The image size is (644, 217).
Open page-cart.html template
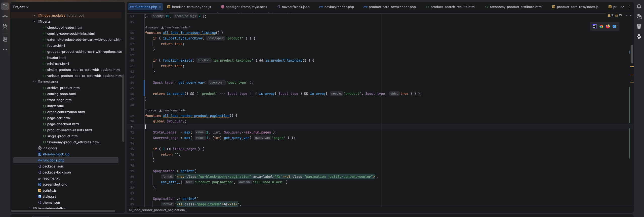pyautogui.click(x=59, y=118)
